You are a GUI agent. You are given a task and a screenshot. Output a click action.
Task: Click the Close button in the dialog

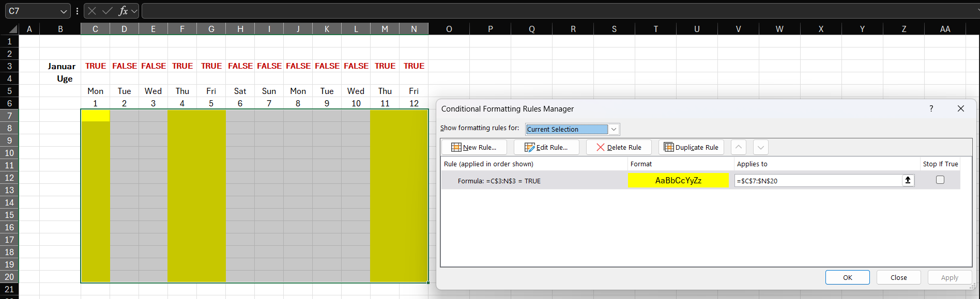pyautogui.click(x=899, y=277)
